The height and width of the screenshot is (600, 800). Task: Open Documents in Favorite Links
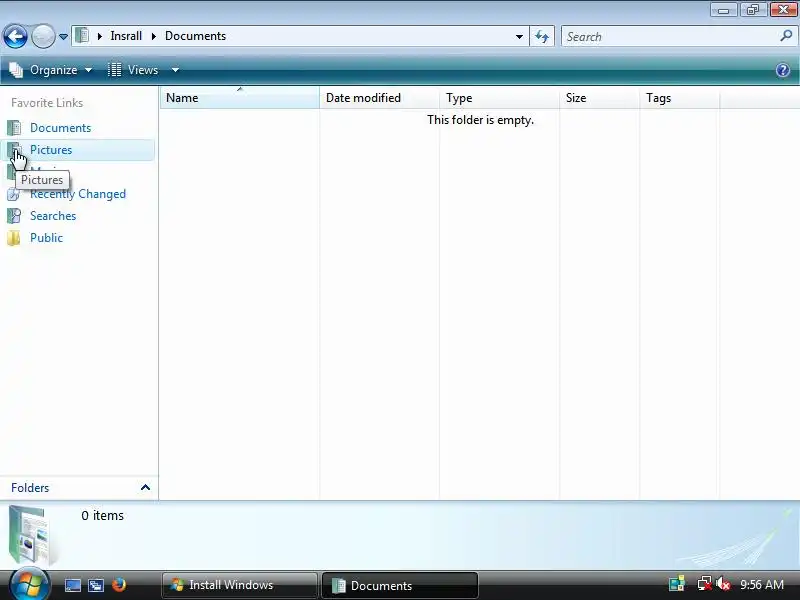[x=60, y=128]
